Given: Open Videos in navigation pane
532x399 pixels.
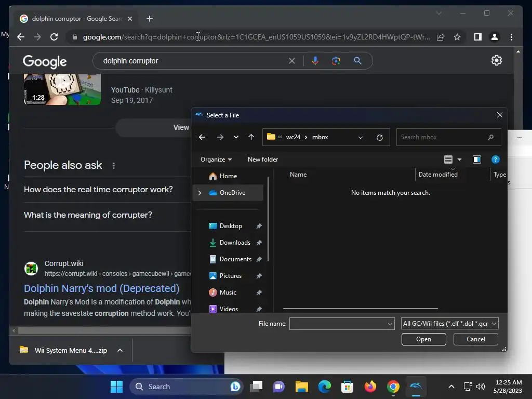Looking at the screenshot, I should point(228,309).
